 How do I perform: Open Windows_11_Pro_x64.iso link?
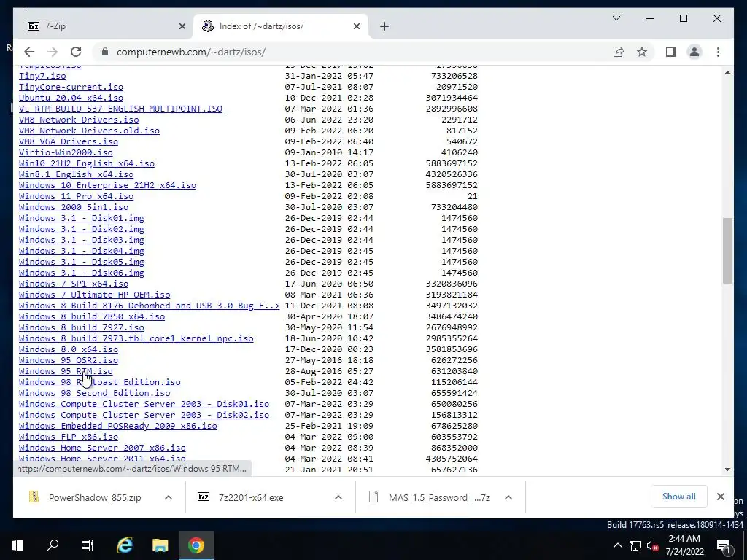click(x=76, y=196)
